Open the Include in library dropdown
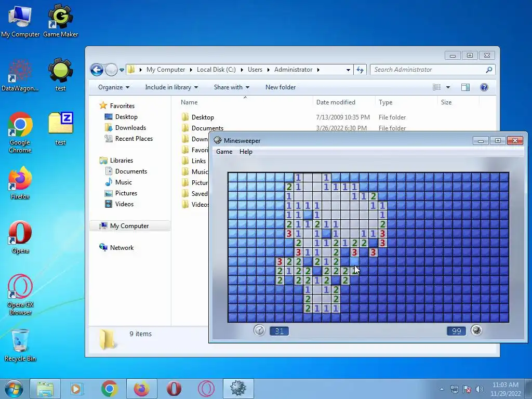The image size is (532, 399). 171,87
